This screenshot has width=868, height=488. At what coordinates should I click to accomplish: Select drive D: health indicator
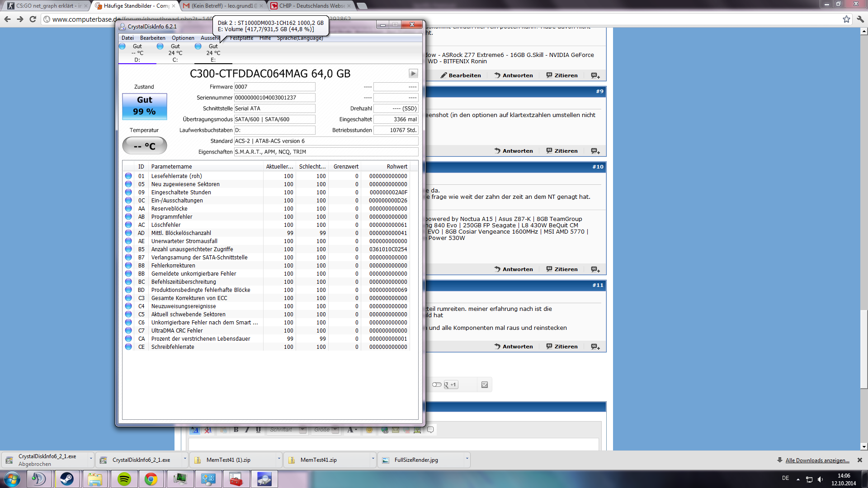point(123,47)
